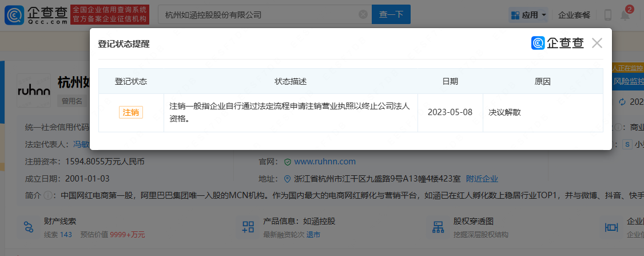
Task: Click 退市 financing round link
Action: 313,235
